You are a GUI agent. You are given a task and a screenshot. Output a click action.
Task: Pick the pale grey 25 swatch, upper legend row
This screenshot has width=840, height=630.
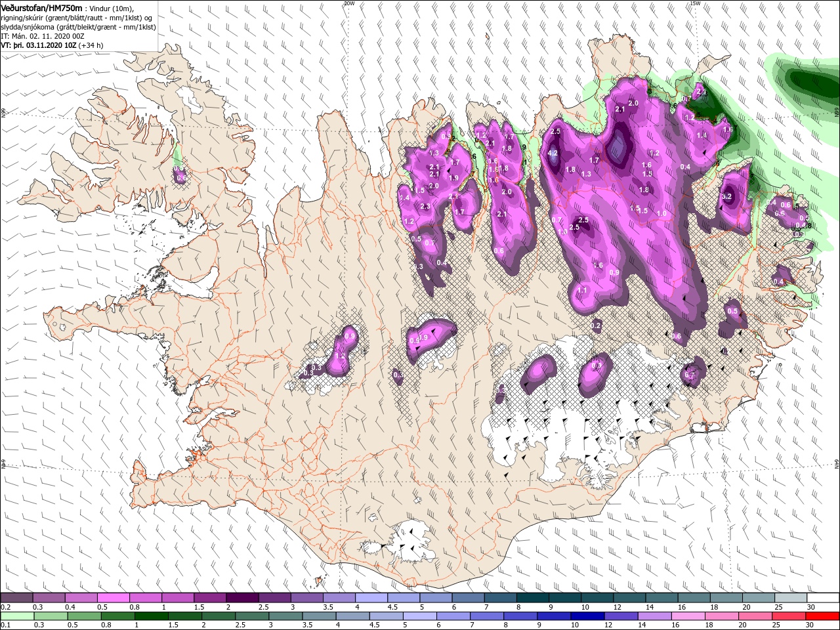tap(791, 598)
